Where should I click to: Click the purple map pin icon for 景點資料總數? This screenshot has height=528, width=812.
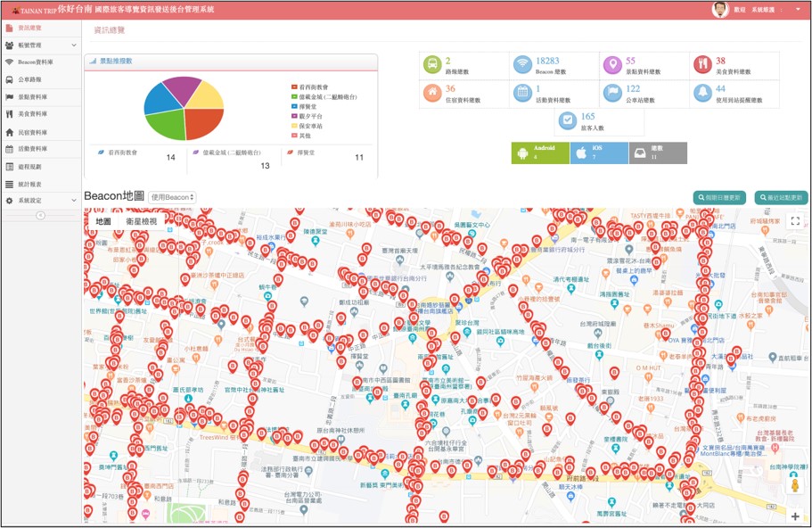(611, 65)
